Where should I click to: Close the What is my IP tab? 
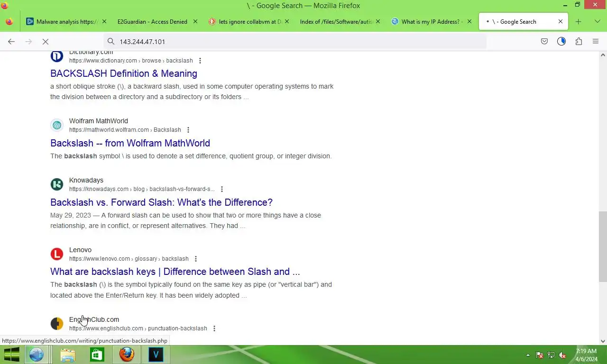(469, 22)
